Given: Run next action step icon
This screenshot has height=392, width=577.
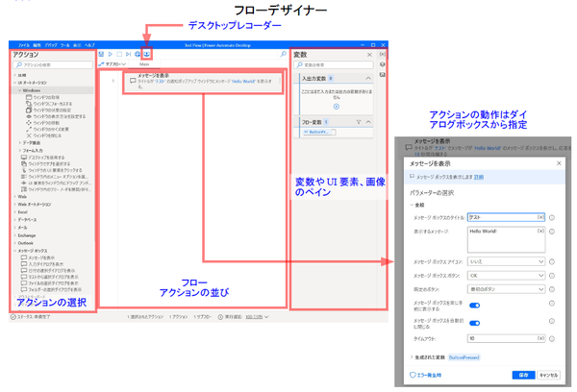Looking at the screenshot, I should [128, 54].
